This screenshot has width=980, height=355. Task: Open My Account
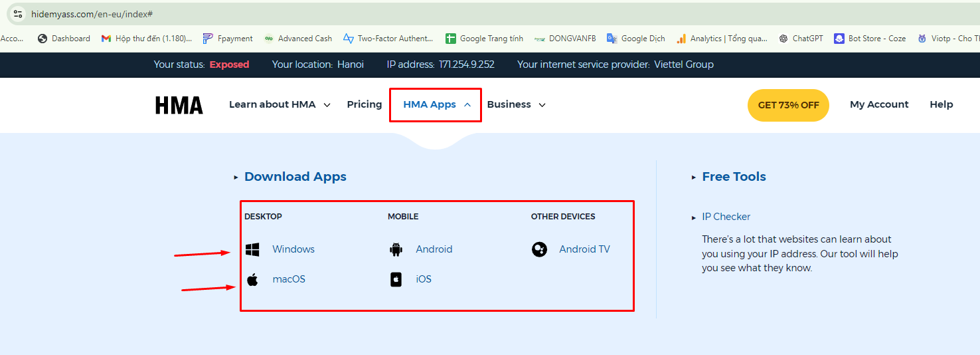point(879,104)
